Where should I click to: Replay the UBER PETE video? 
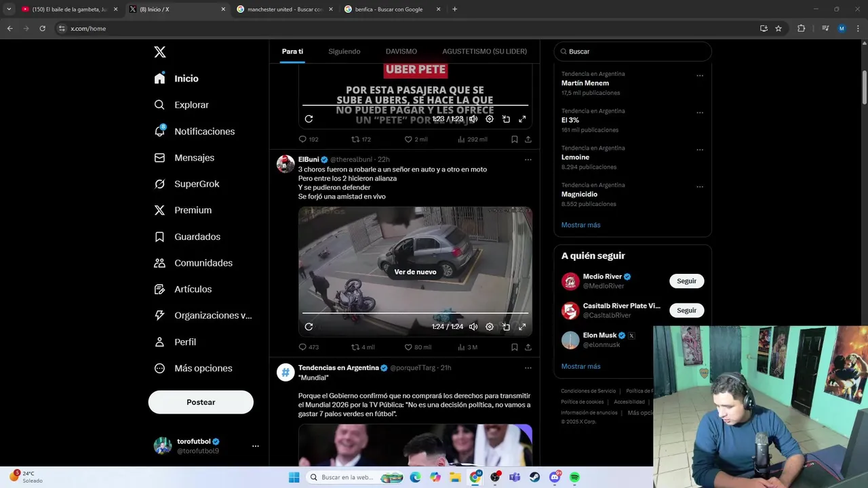[309, 119]
